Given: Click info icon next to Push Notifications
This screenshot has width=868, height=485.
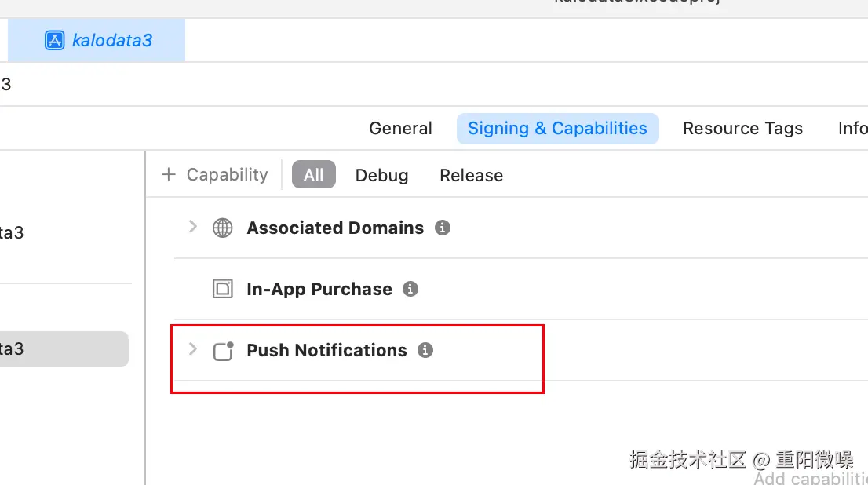Looking at the screenshot, I should (x=425, y=350).
